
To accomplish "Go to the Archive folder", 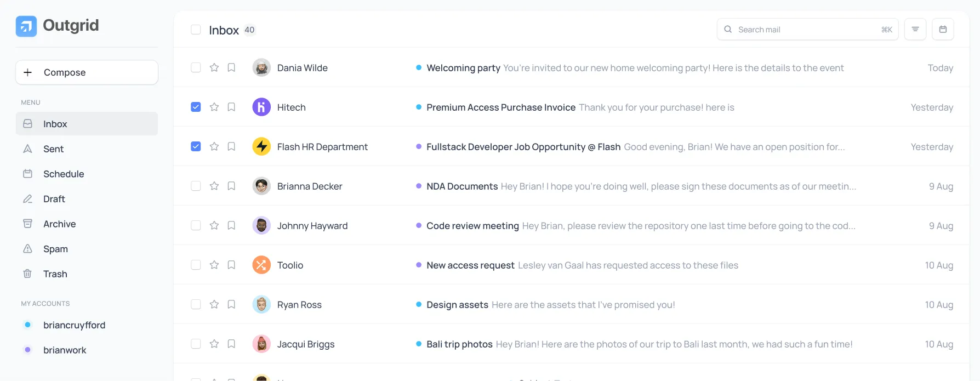I will click(59, 224).
